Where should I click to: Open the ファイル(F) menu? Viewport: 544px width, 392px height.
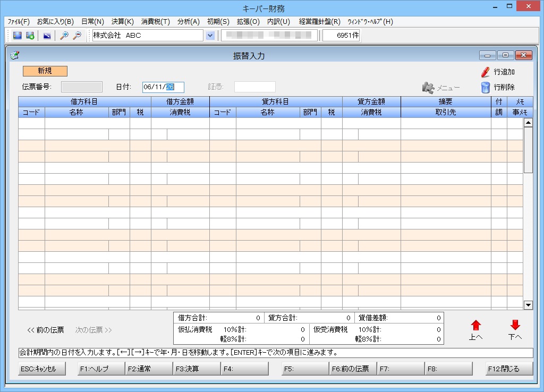pos(19,21)
